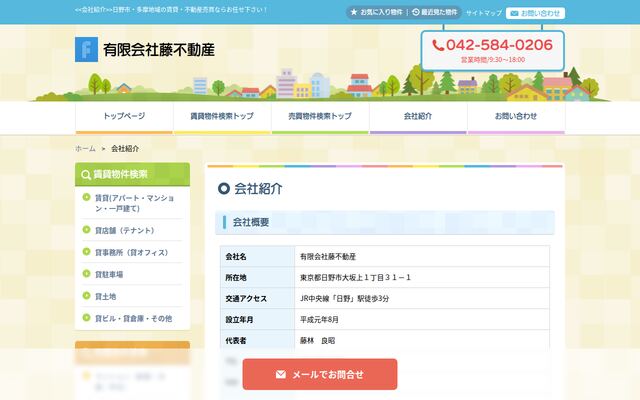Open 会社紹介 navigation tab

pyautogui.click(x=418, y=118)
